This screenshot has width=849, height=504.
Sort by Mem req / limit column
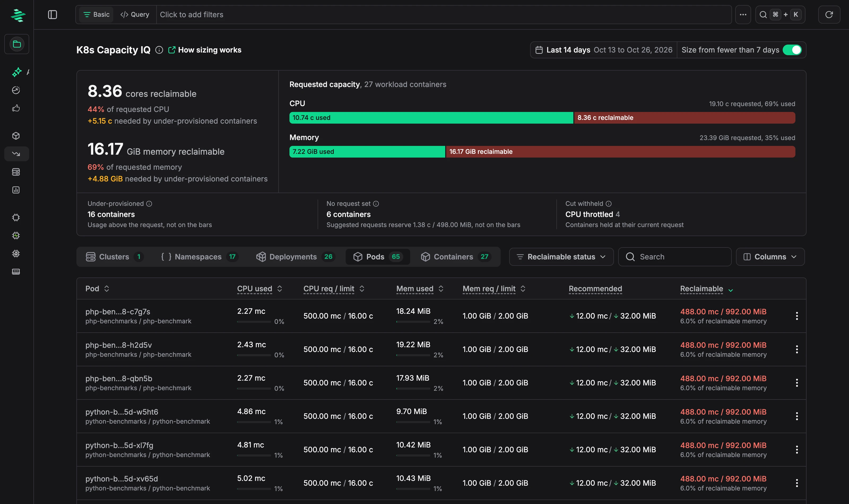(x=494, y=289)
